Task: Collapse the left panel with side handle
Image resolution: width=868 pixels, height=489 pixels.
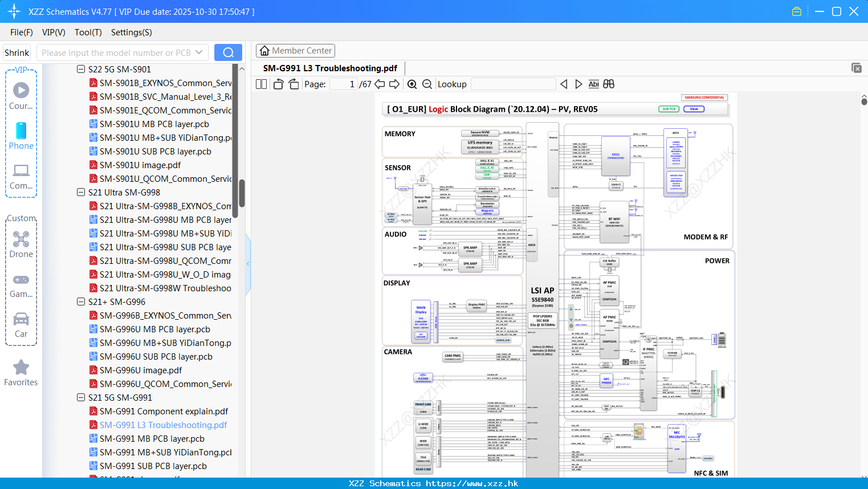Action: (x=248, y=264)
